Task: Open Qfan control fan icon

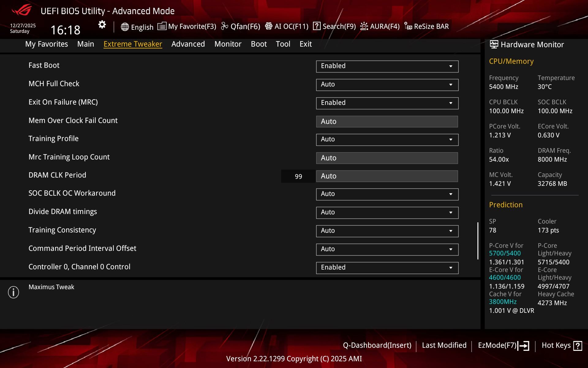Action: [x=224, y=26]
